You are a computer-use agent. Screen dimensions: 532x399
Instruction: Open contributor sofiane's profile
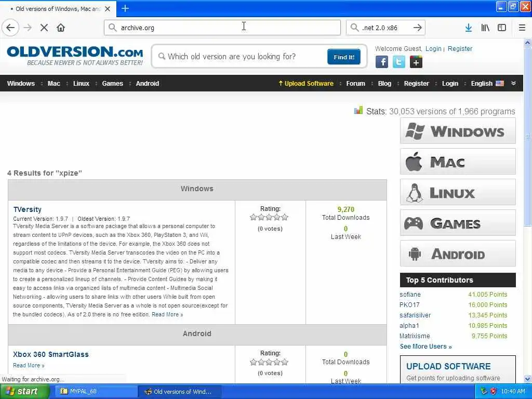410,295
